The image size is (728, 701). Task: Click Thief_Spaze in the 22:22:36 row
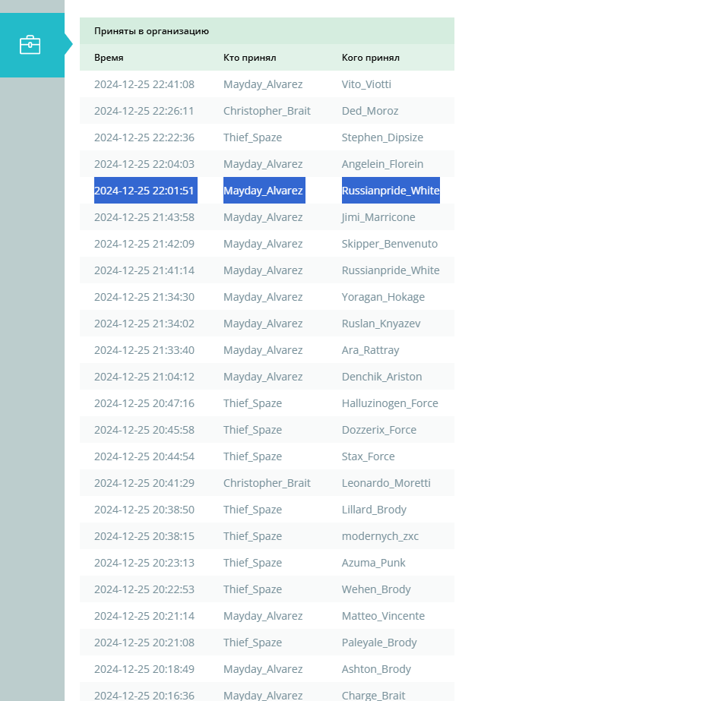(x=252, y=137)
